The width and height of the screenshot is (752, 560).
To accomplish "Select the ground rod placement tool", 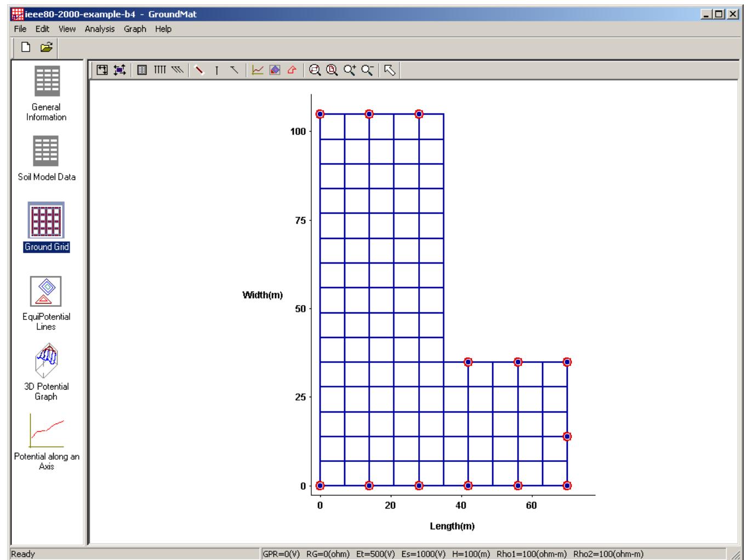I will 216,70.
